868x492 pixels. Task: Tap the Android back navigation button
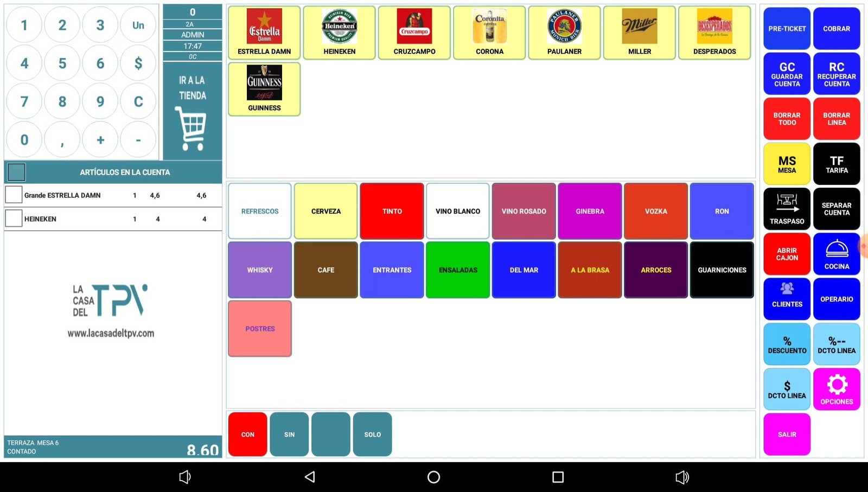(x=310, y=477)
